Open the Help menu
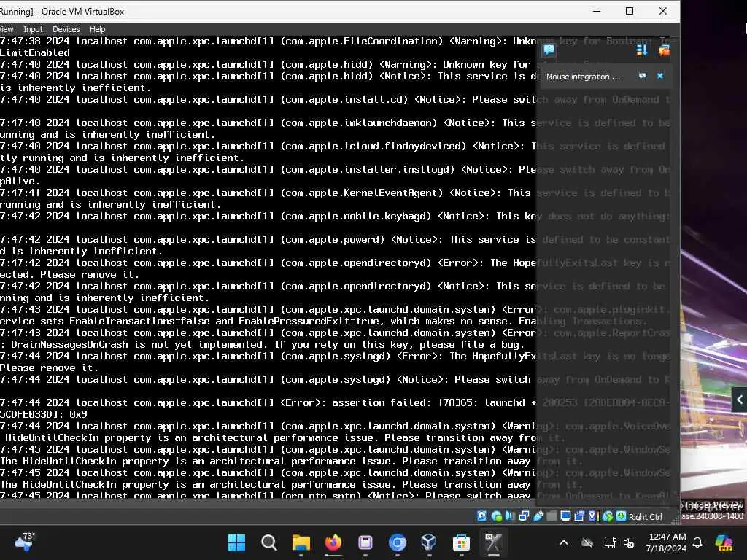747x560 pixels. (x=97, y=29)
